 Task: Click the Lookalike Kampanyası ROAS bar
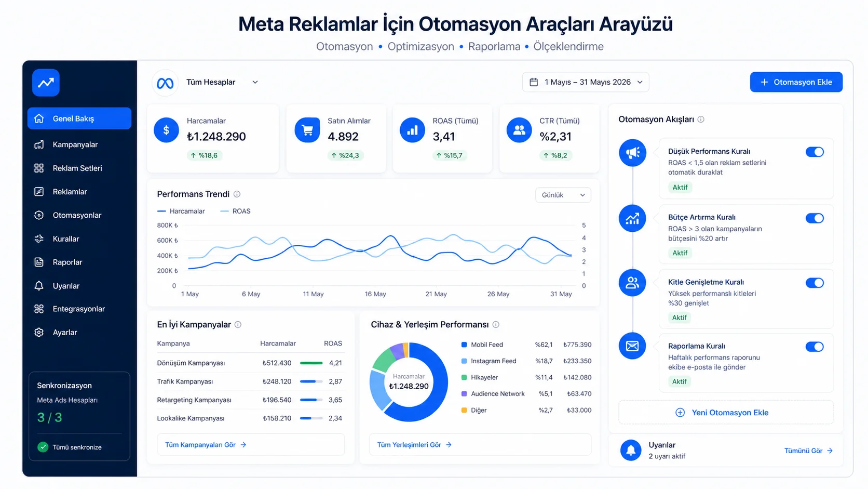point(311,418)
